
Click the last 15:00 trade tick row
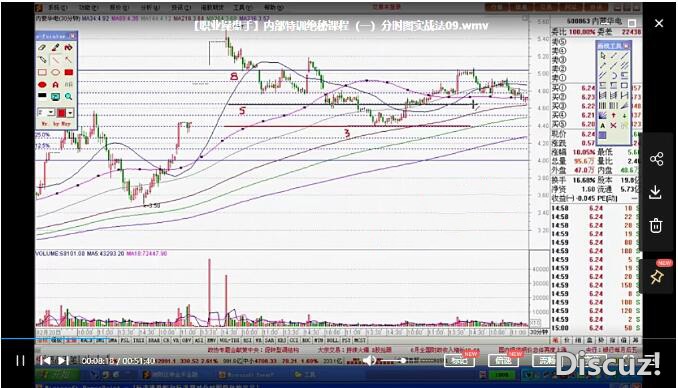pos(595,328)
